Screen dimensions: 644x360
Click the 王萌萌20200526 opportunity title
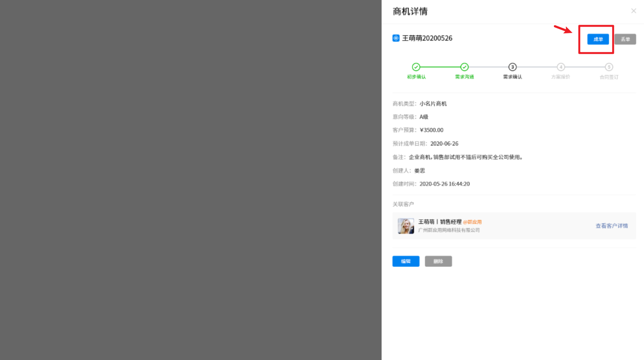tap(427, 38)
